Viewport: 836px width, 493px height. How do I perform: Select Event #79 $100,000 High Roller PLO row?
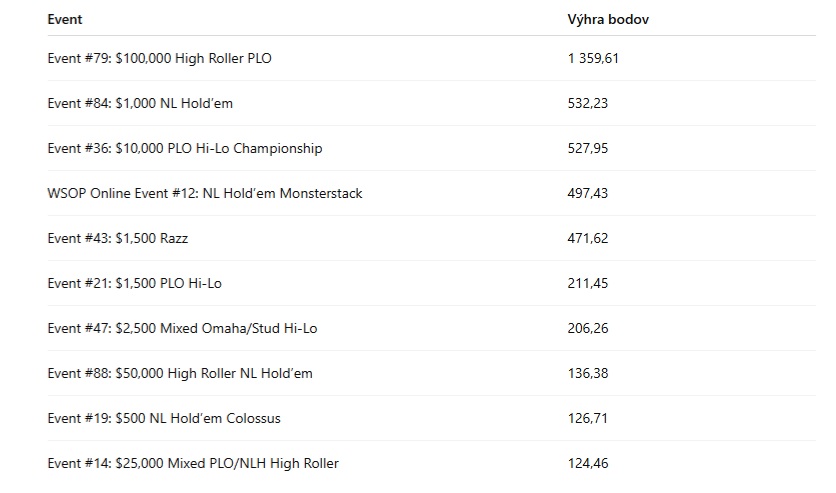tap(431, 58)
